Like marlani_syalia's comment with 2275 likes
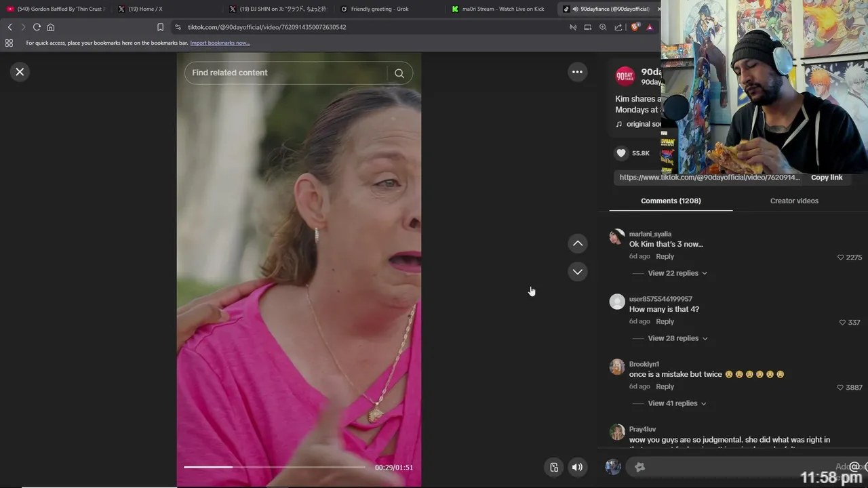Screen dimensions: 868x488 [841, 258]
